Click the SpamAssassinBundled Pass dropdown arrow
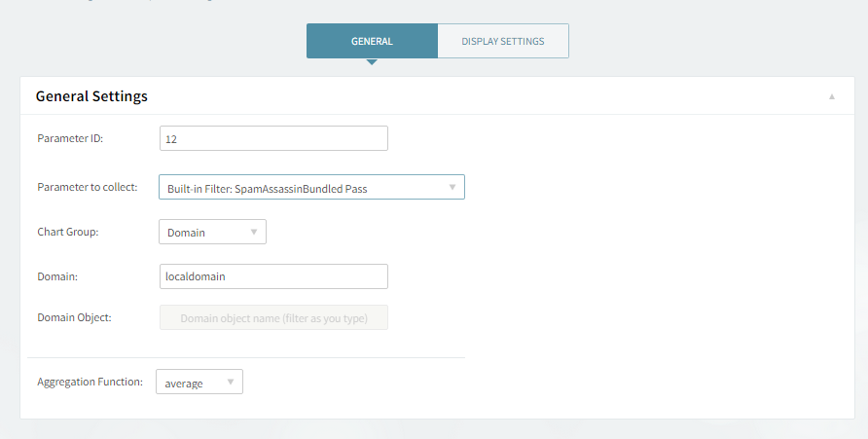 tap(452, 188)
